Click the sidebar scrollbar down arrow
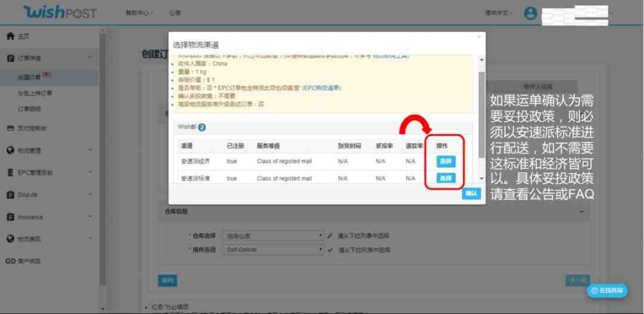The height and width of the screenshot is (314, 644). (x=103, y=308)
